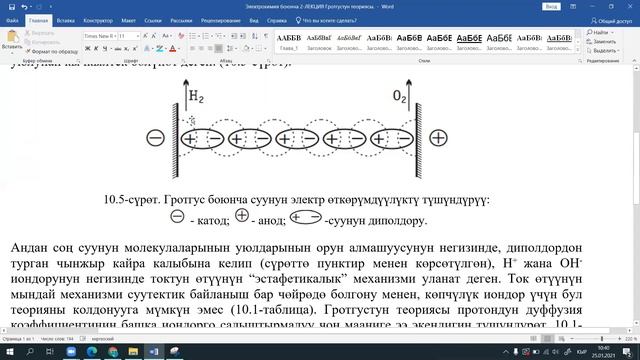Toggle center alignment
Viewport: 640px width, 360px height.
[x=201, y=49]
